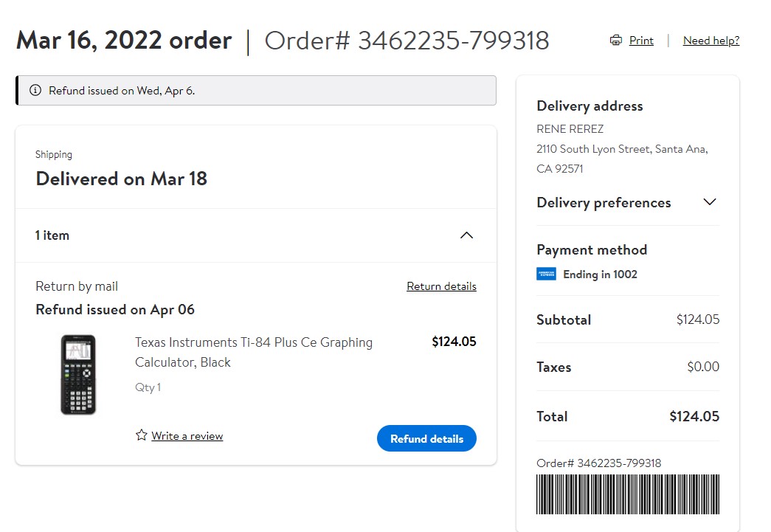Click the Delivery preferences heading
This screenshot has height=532, width=771.
point(604,203)
